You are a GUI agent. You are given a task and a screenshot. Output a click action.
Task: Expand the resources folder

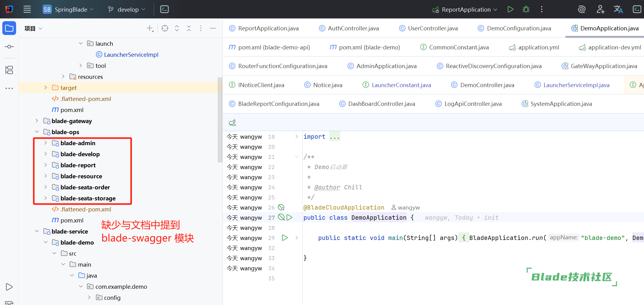pyautogui.click(x=63, y=77)
